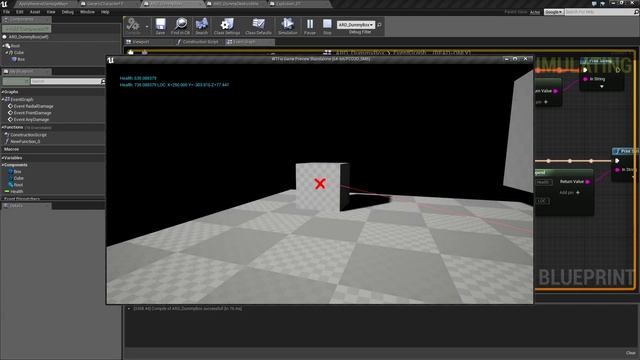Open the Edit menu

click(x=20, y=12)
